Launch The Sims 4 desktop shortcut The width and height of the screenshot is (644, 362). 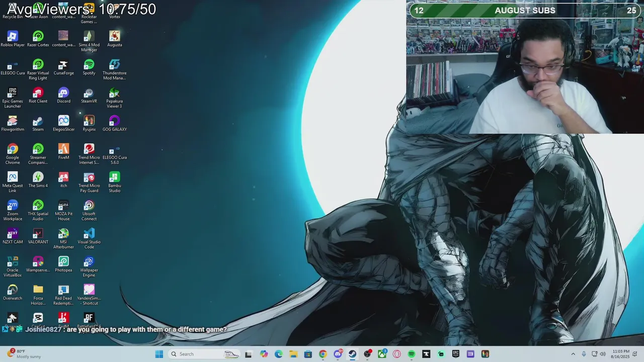38,180
